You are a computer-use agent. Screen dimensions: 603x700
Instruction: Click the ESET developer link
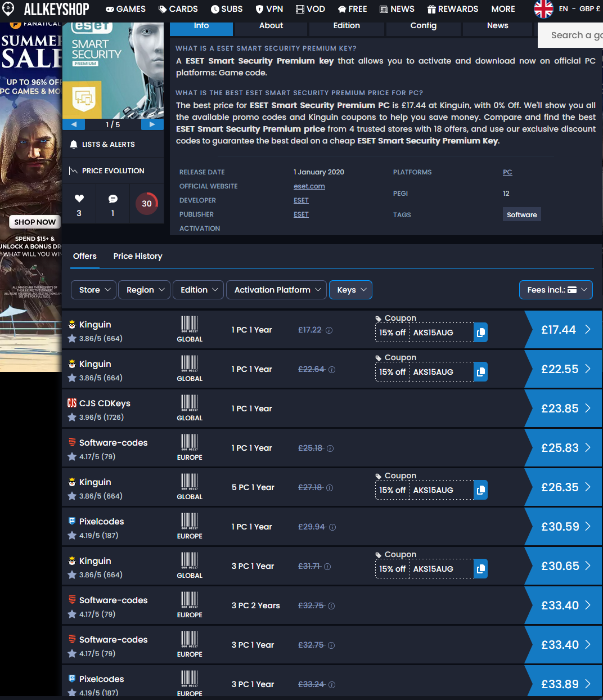301,200
